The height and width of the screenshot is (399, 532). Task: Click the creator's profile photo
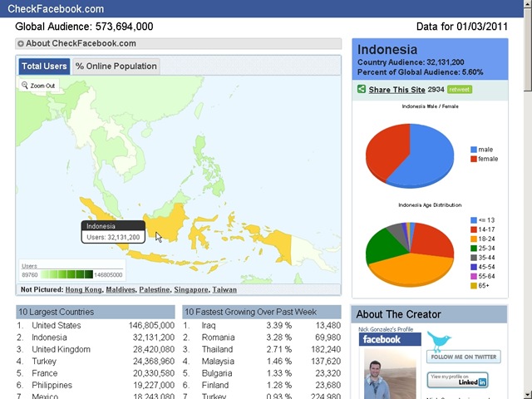(x=390, y=374)
